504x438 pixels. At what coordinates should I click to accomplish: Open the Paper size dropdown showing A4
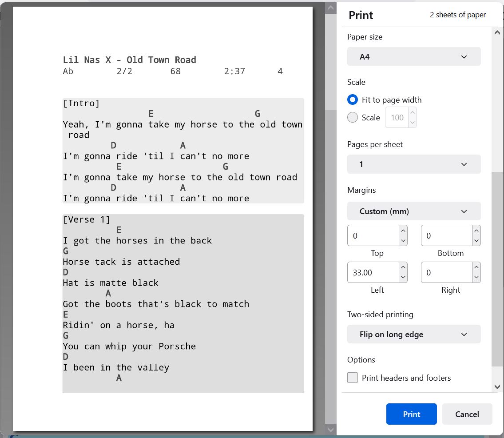(x=413, y=56)
